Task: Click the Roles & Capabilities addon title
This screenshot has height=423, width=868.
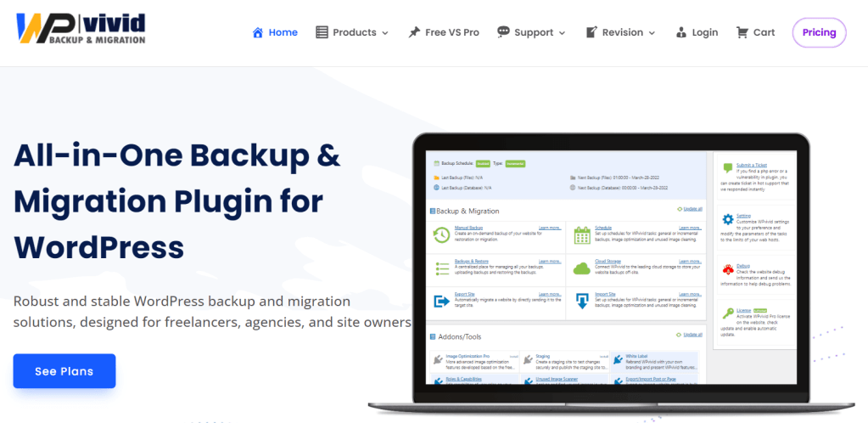Action: [x=462, y=379]
